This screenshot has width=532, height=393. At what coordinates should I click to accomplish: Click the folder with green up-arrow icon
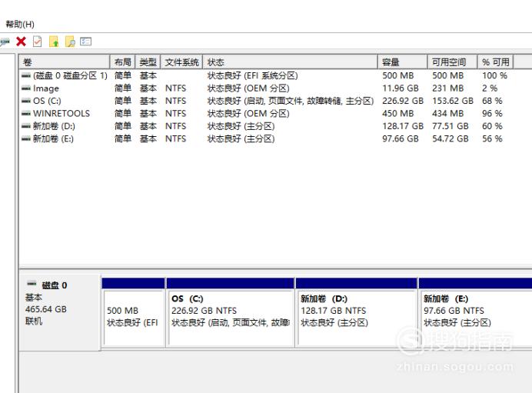click(54, 42)
